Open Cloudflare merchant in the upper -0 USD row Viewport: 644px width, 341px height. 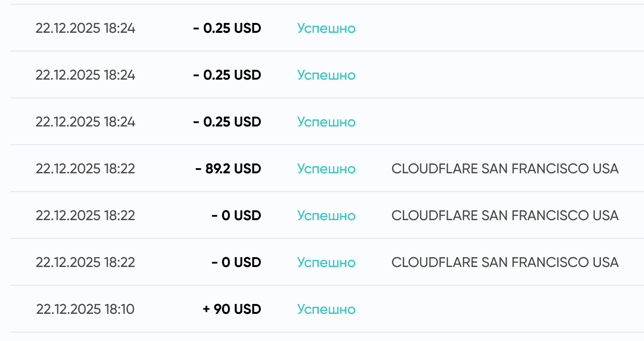coord(505,215)
